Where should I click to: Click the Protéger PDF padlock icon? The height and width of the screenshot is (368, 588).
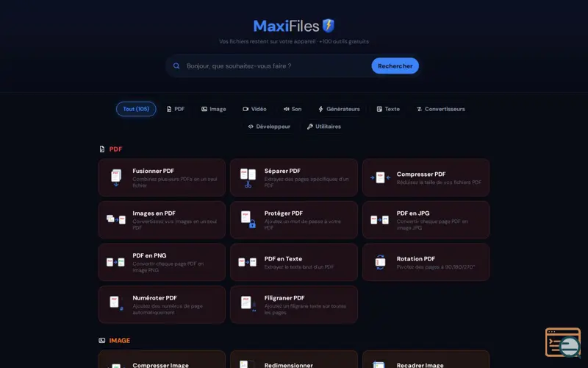click(252, 224)
